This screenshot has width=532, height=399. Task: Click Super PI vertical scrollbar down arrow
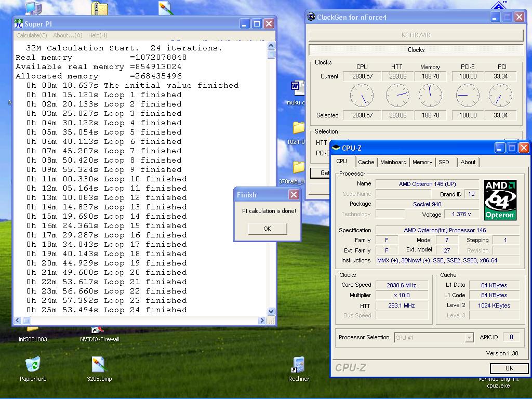pyautogui.click(x=271, y=311)
